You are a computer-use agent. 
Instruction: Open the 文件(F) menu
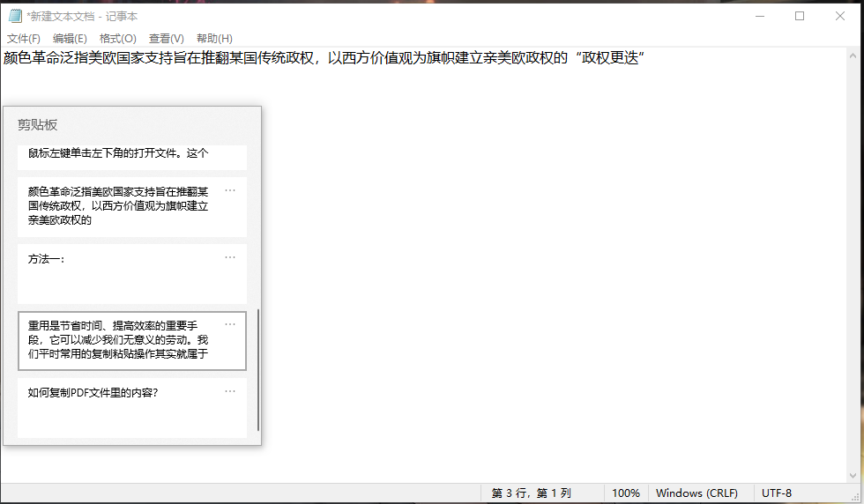coord(24,39)
